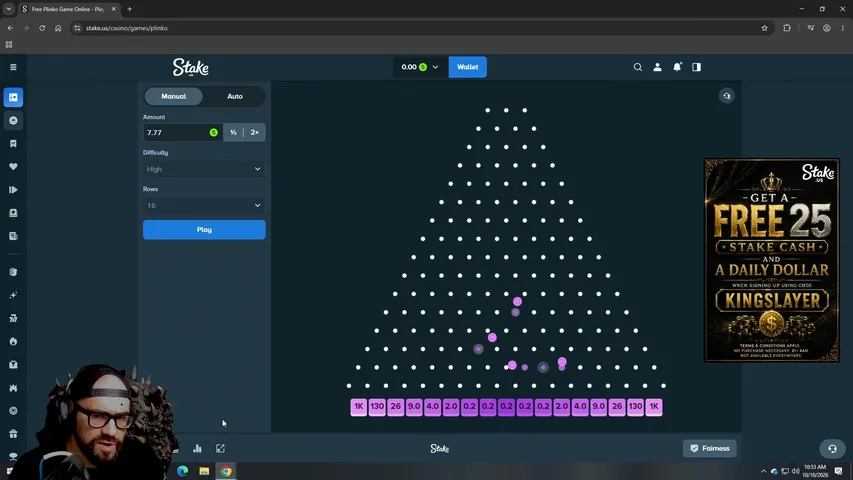The width and height of the screenshot is (853, 480).
Task: Click the second round icon in left sidebar
Action: [x=13, y=120]
